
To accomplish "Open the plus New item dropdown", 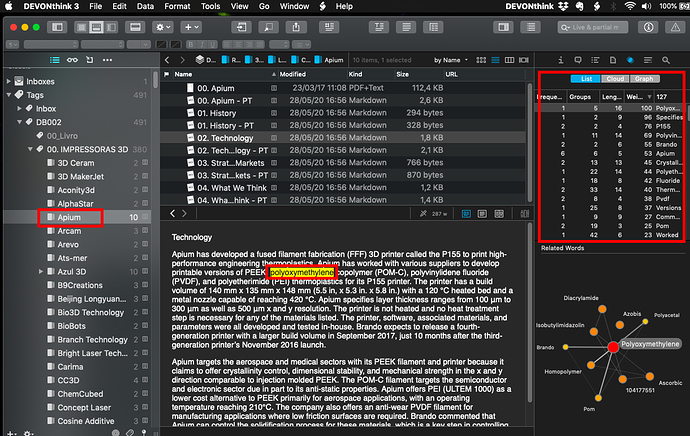I will click(x=191, y=27).
